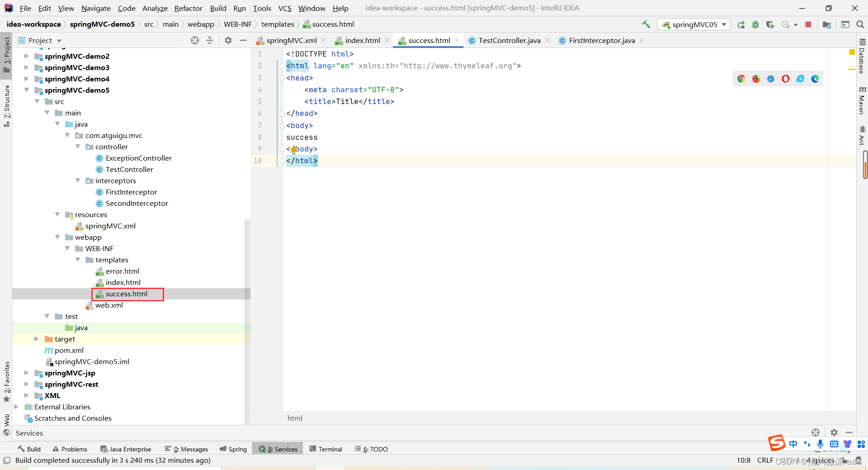Click the Build project hammer icon

coord(646,24)
